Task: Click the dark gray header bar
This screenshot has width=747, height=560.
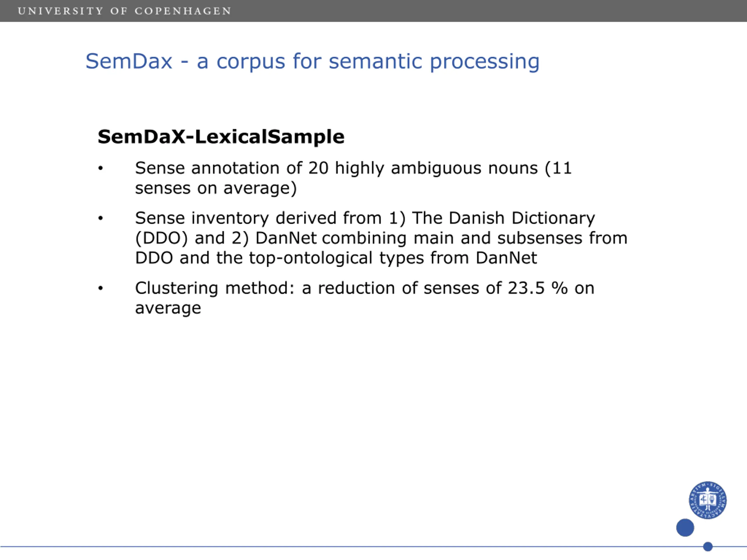Action: [x=373, y=11]
